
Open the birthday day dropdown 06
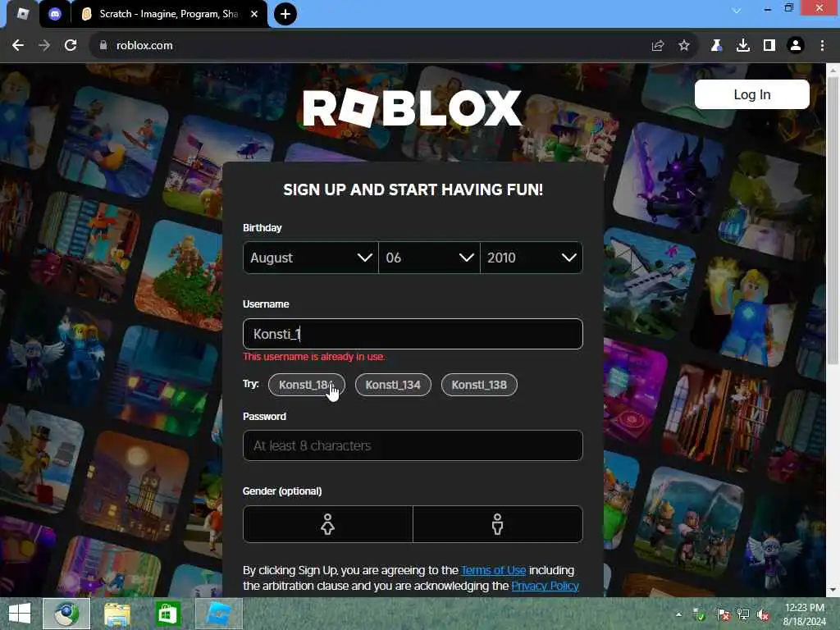point(429,258)
